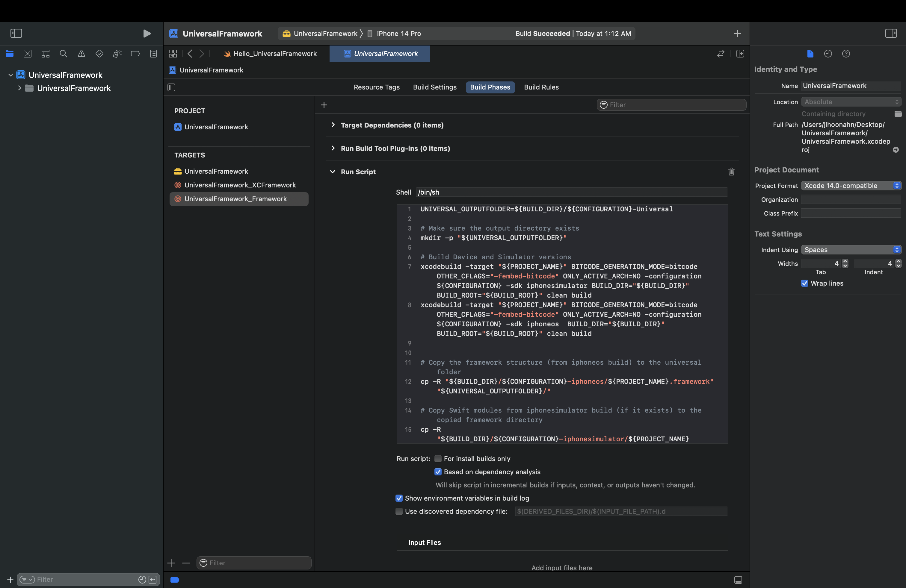This screenshot has width=906, height=588.
Task: Open the Source Control navigator
Action: tap(27, 54)
